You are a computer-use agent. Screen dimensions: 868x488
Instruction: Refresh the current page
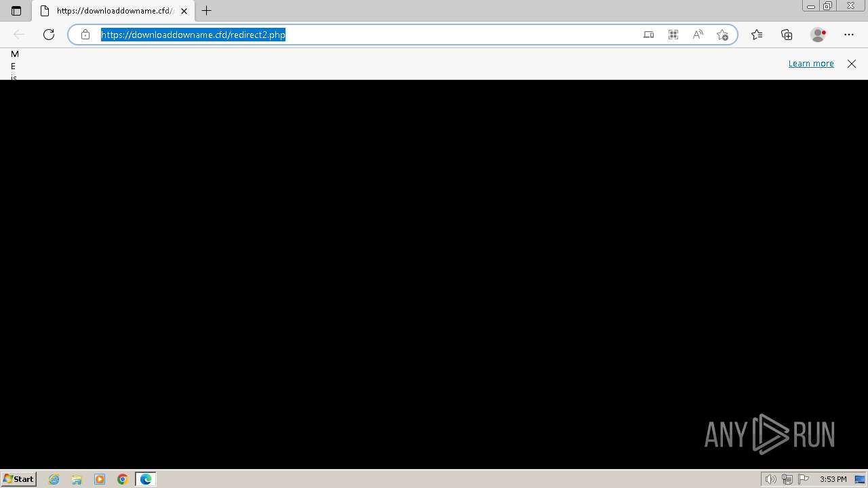tap(49, 35)
